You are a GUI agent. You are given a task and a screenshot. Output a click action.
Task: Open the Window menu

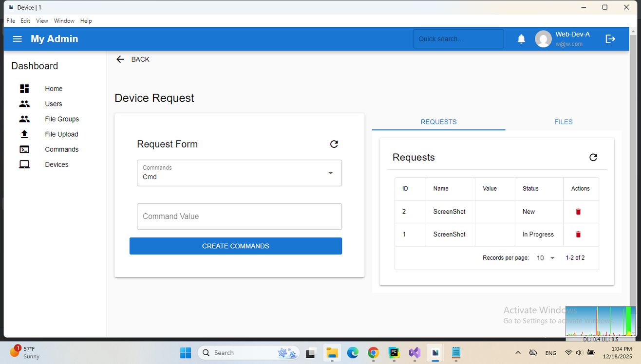(64, 21)
